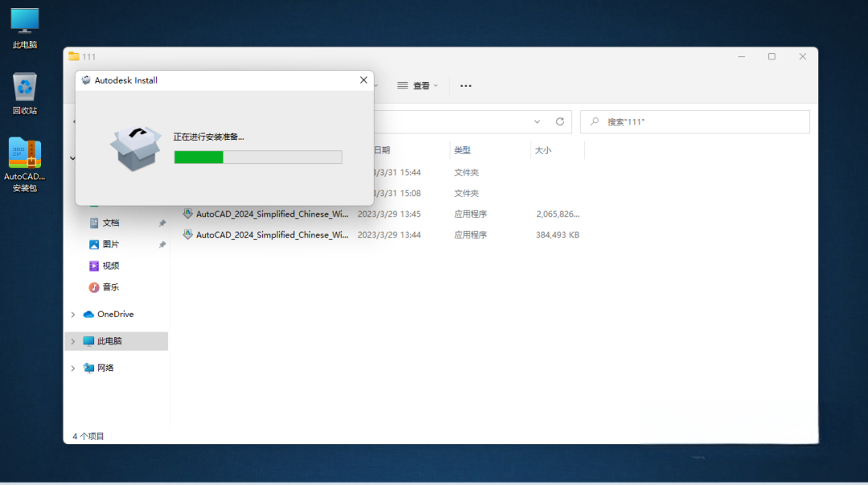The height and width of the screenshot is (485, 868).
Task: Select the AutoCAD 安装包 zip desktop icon
Action: click(25, 165)
